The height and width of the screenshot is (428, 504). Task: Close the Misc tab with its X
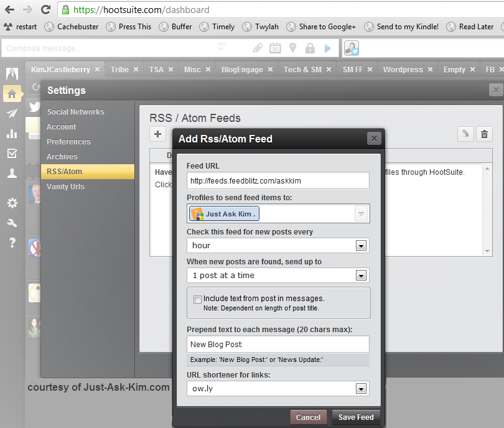(208, 70)
